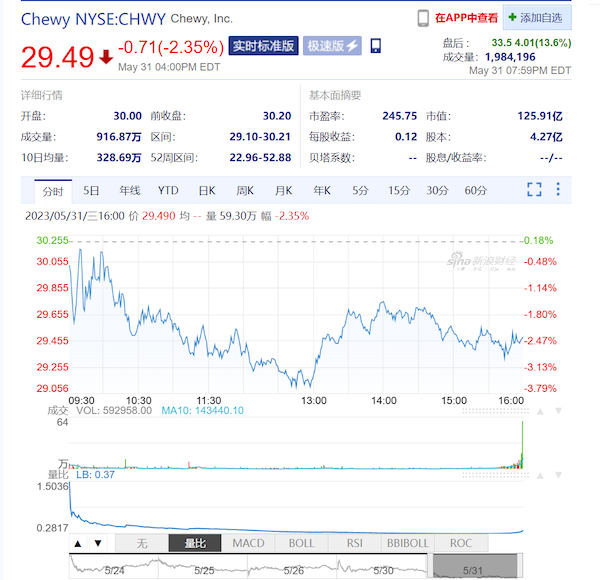This screenshot has height=580, width=600.
Task: Click the 市盈率 value 245.75
Action: [x=399, y=116]
